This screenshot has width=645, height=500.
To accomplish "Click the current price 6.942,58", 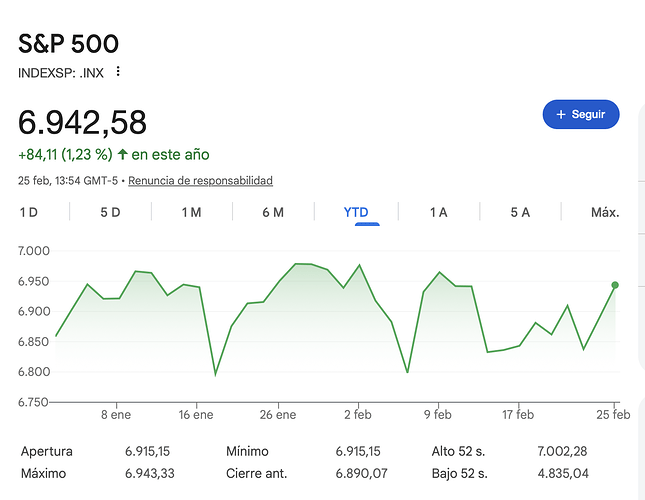I will pos(83,122).
